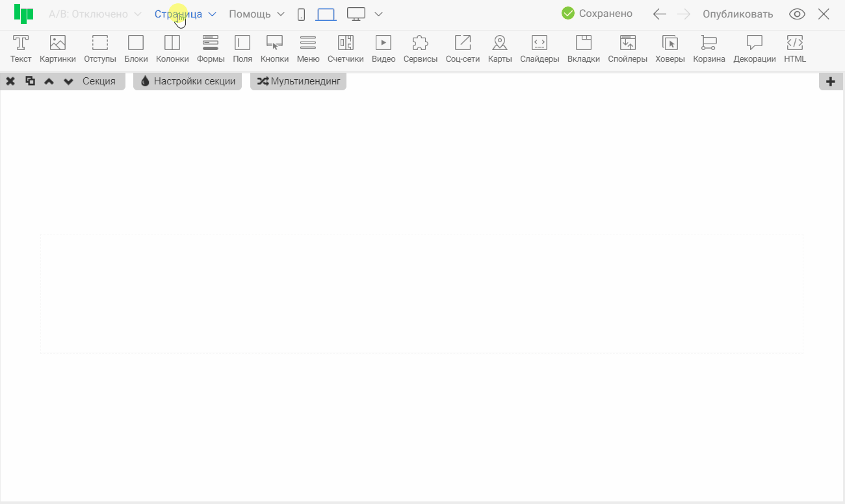Viewport: 845px width, 504px height.
Task: Insert an HTML code block
Action: click(794, 49)
